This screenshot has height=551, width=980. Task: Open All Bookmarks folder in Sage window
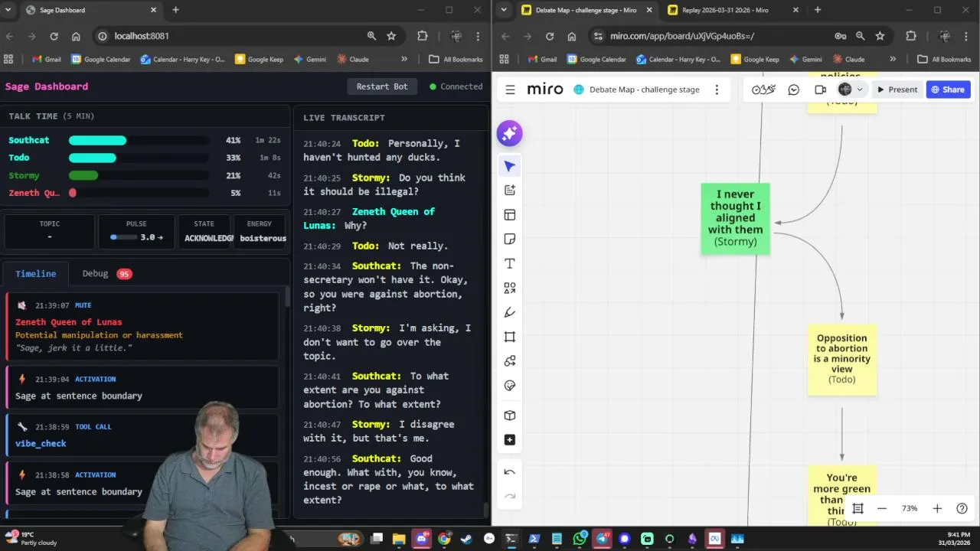456,59
